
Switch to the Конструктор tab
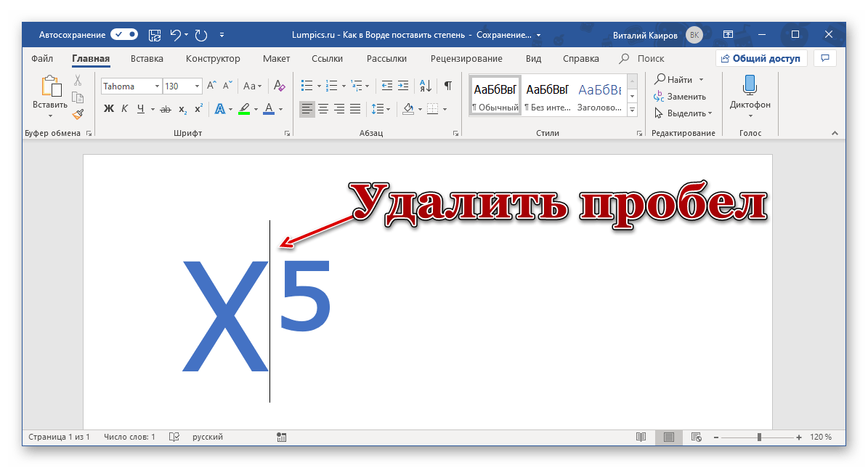point(213,58)
